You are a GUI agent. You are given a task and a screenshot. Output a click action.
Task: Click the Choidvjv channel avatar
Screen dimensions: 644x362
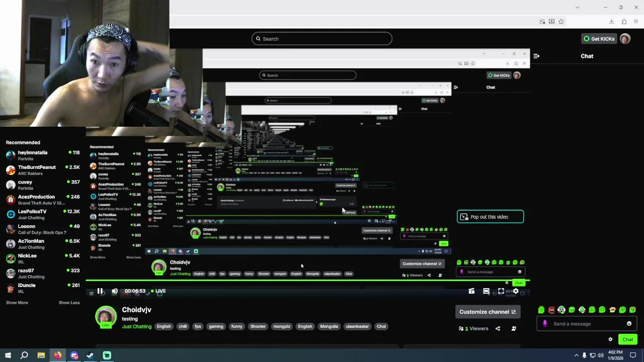pyautogui.click(x=106, y=317)
